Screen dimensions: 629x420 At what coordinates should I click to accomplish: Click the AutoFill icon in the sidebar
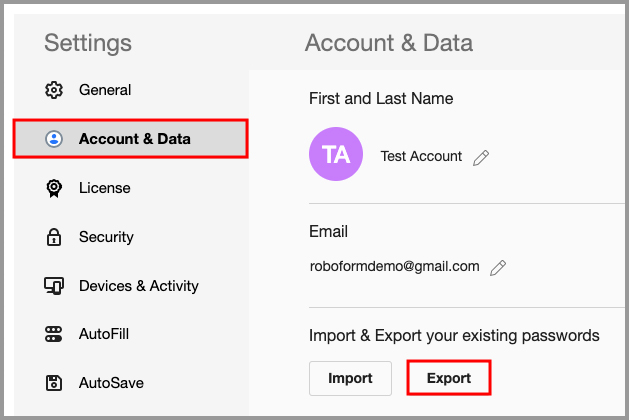point(55,334)
